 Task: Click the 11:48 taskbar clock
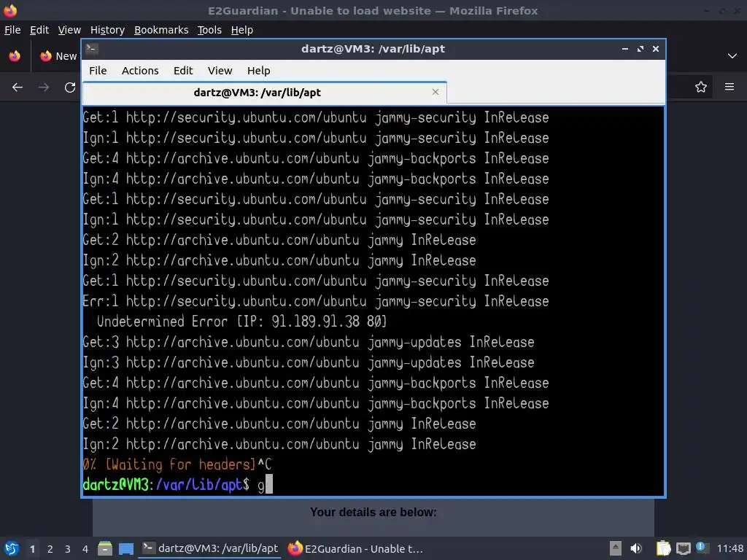coord(729,548)
